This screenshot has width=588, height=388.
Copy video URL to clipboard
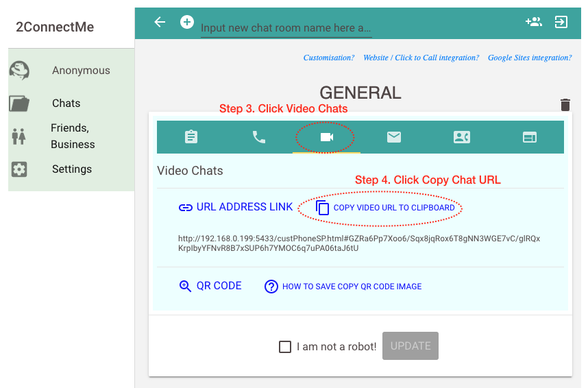[385, 208]
